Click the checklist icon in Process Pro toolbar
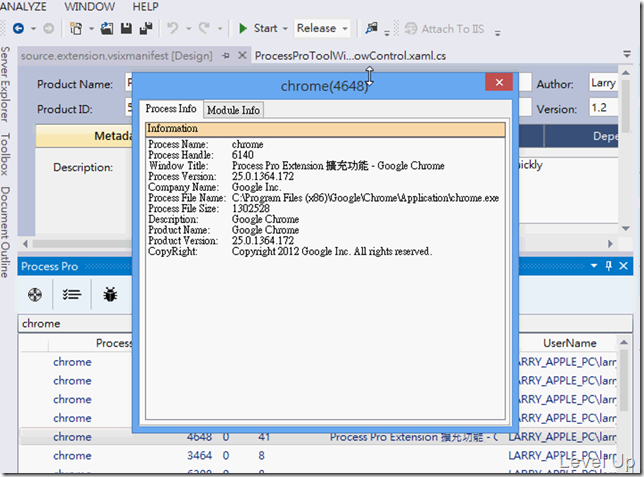 click(x=71, y=295)
